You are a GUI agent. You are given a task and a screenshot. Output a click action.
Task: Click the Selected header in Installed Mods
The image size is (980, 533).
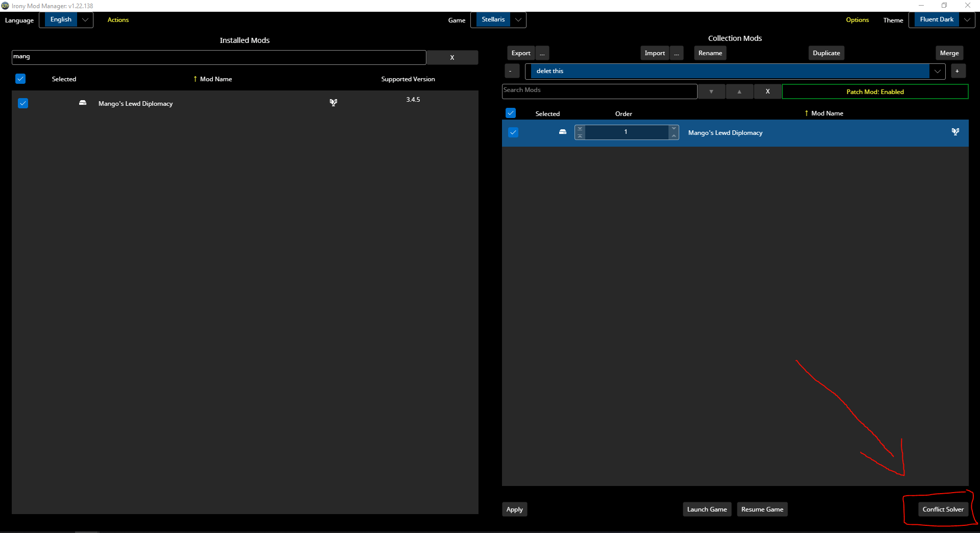point(64,79)
